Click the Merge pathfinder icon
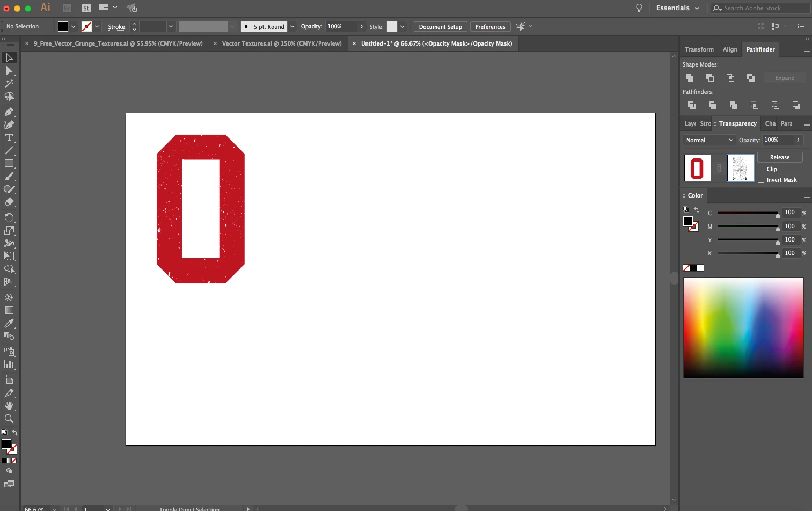The image size is (812, 511). pos(734,105)
